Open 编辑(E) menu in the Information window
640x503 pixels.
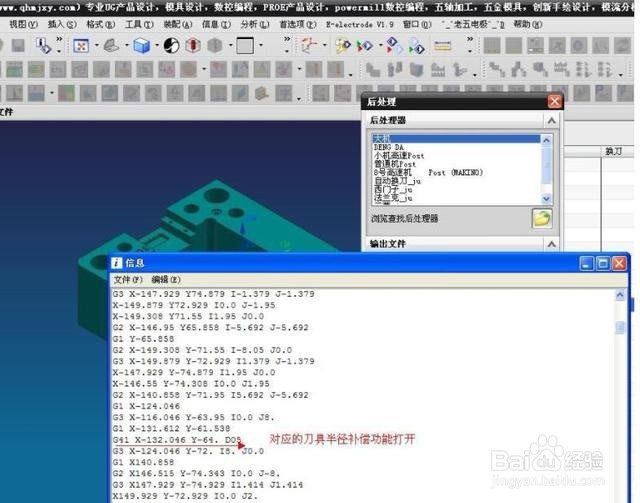pos(166,280)
